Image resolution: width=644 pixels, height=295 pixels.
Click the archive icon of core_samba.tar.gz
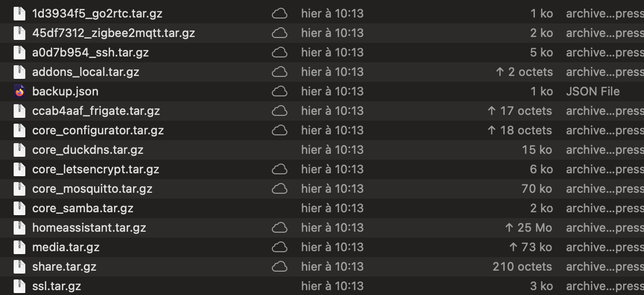click(19, 208)
